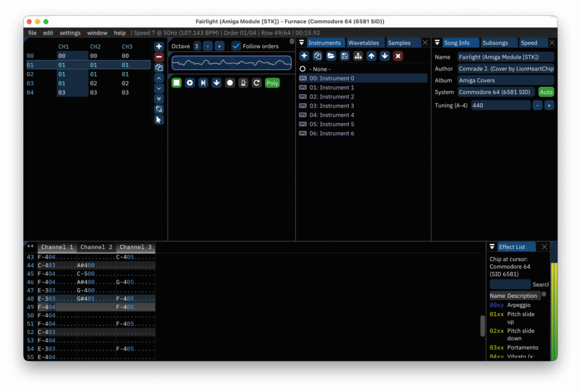Stop playback with the green stop button

pos(176,83)
